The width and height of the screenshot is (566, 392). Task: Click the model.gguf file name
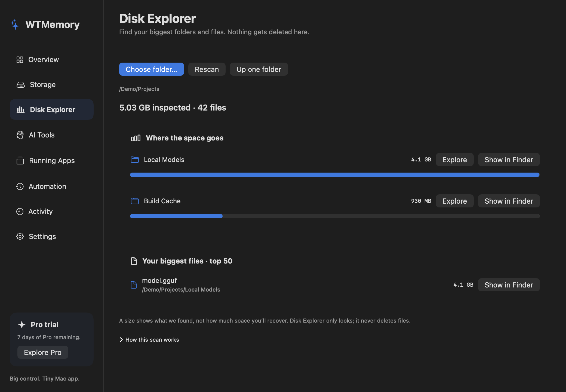tap(159, 280)
